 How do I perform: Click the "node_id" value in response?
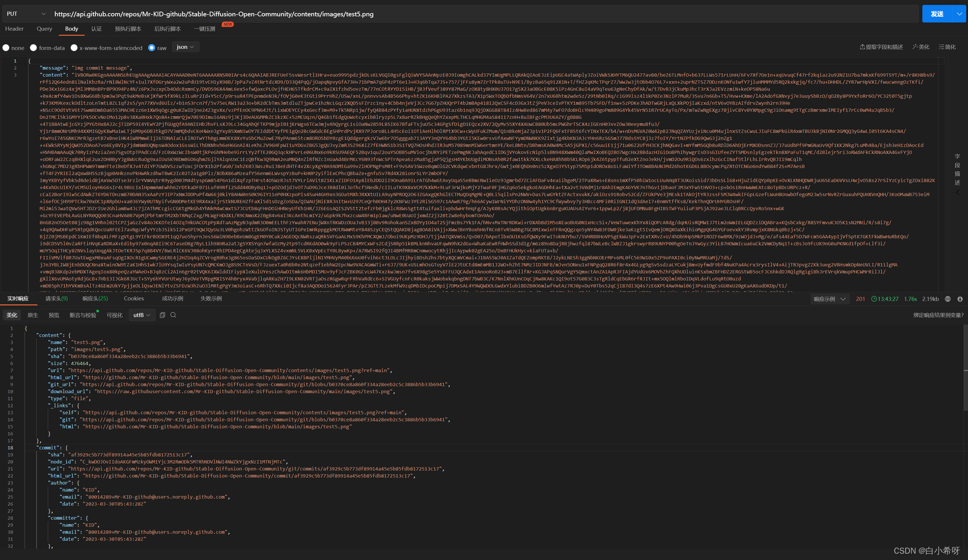click(182, 462)
